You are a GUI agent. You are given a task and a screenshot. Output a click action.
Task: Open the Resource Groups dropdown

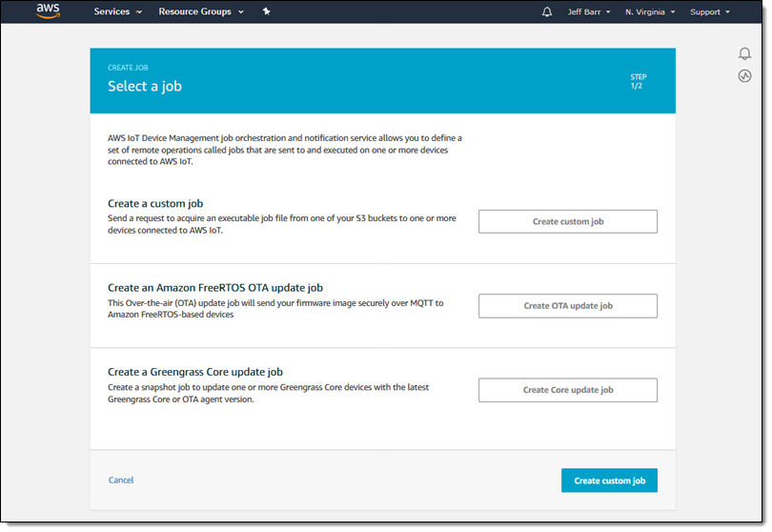(x=201, y=12)
